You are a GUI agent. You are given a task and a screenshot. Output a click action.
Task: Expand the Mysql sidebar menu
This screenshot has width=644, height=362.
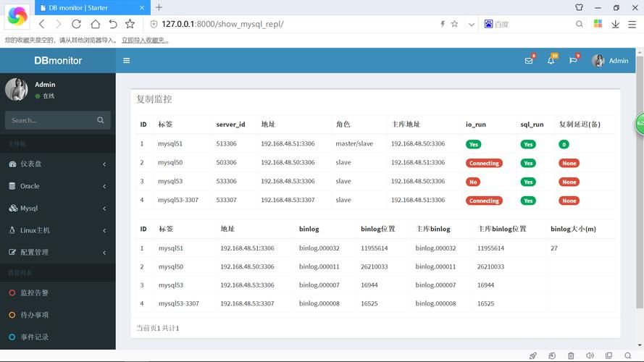57,208
